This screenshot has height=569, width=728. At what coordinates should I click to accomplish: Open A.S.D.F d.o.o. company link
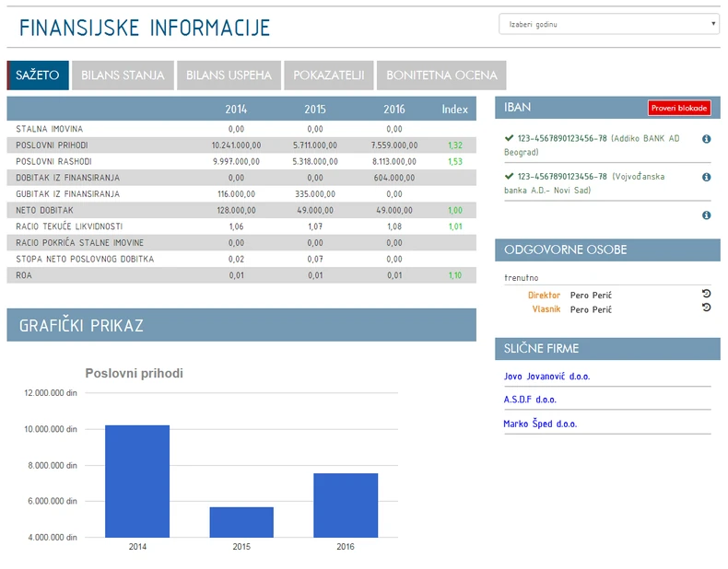click(x=530, y=401)
